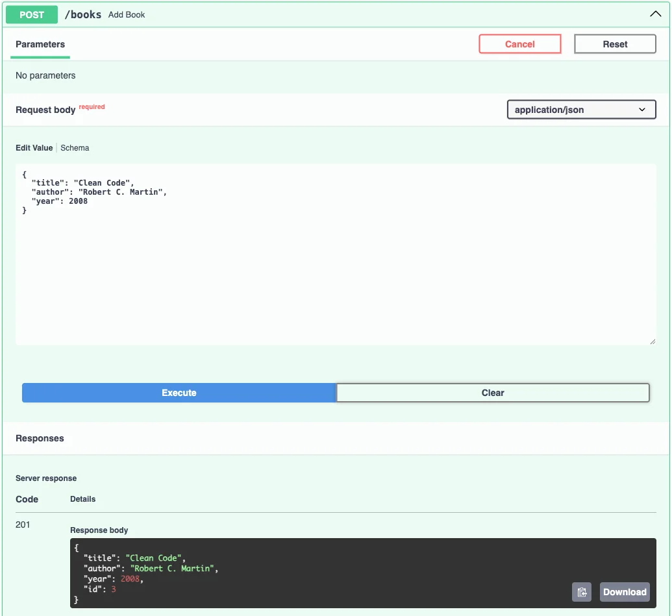Screen dimensions: 672x616
Task: Click the "Request body" heading
Action: (45, 110)
